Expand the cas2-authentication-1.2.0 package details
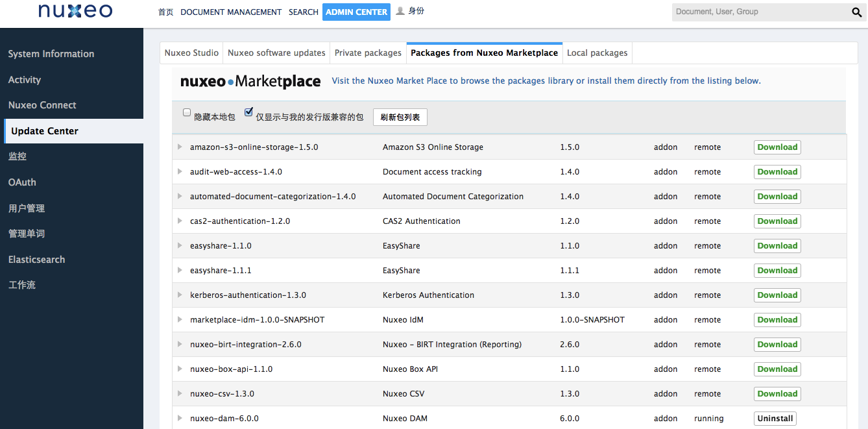This screenshot has width=868, height=429. pyautogui.click(x=180, y=221)
